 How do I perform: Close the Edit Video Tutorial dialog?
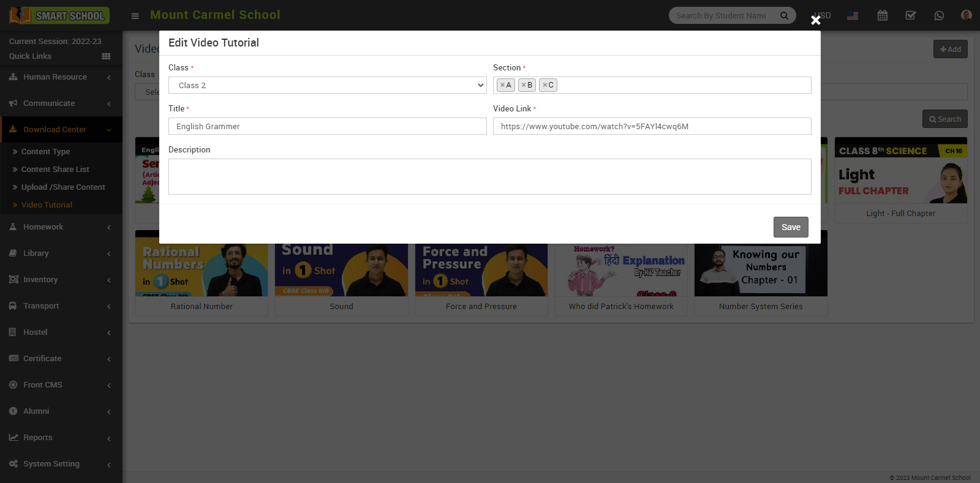point(815,20)
